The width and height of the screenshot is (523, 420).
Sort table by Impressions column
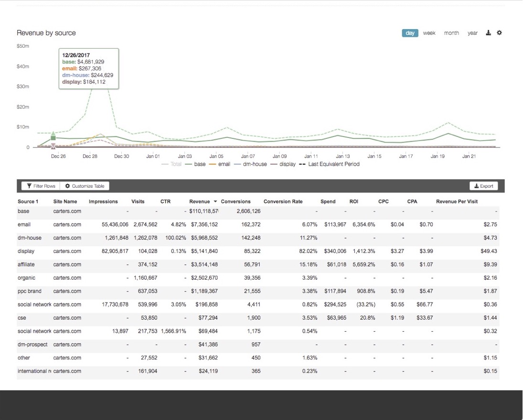pos(103,201)
